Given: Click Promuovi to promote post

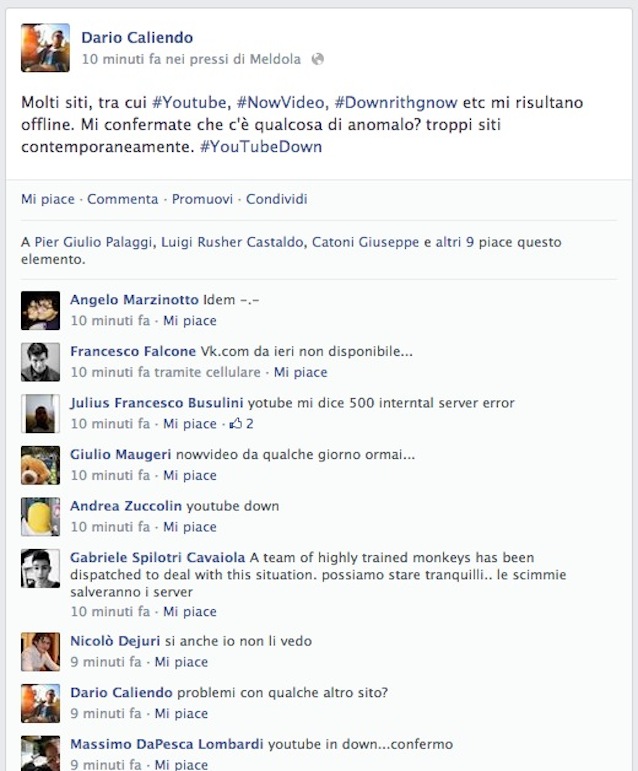Looking at the screenshot, I should tap(202, 199).
